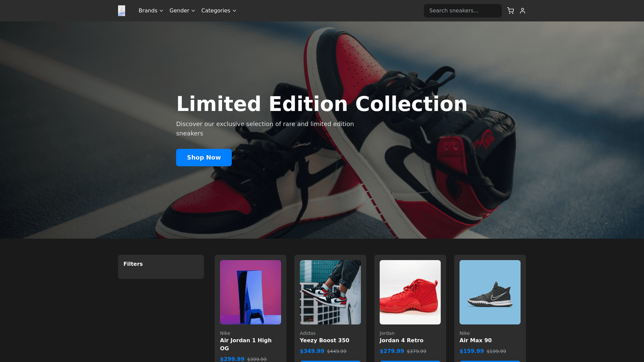The image size is (644, 362).
Task: Click the $349.99 Yeezy price
Action: (312, 351)
